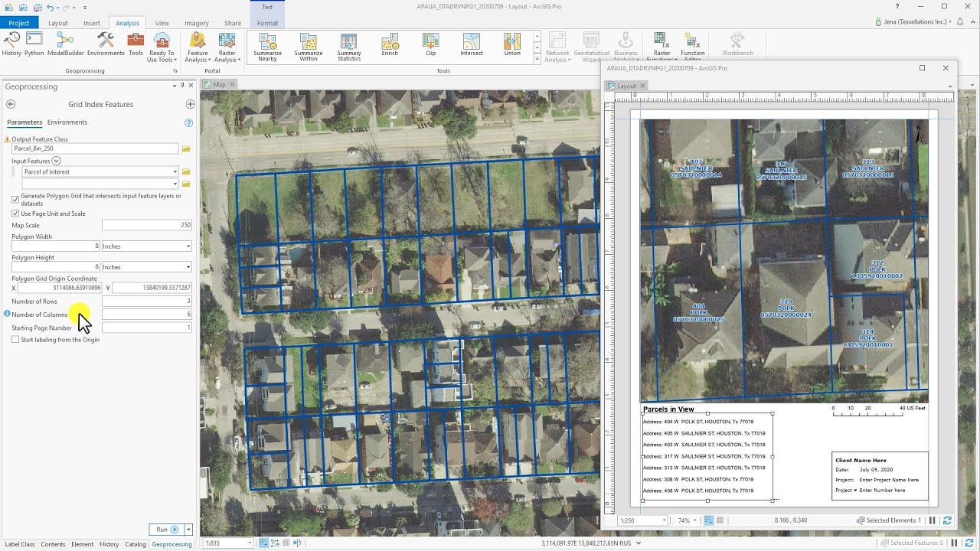Select the Summarize Within tool
The width and height of the screenshot is (980, 551).
309,47
